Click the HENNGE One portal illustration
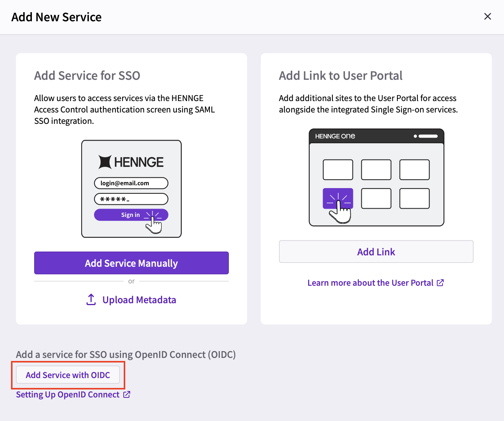 pyautogui.click(x=376, y=177)
